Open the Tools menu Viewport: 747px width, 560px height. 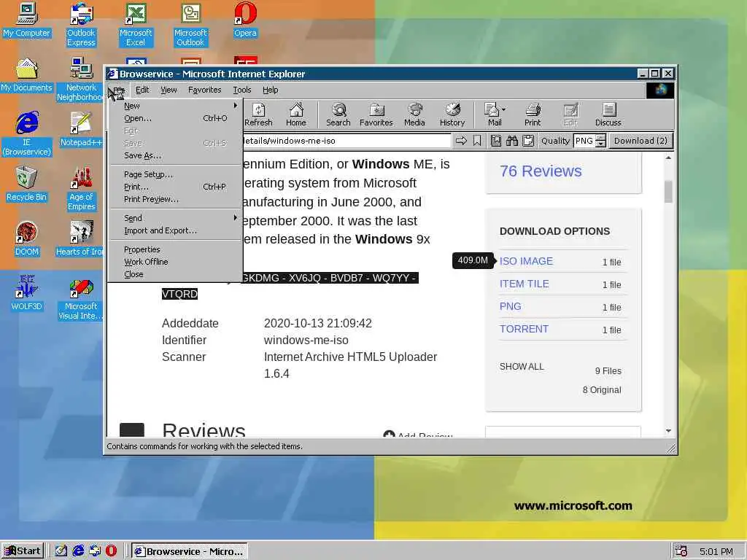242,90
